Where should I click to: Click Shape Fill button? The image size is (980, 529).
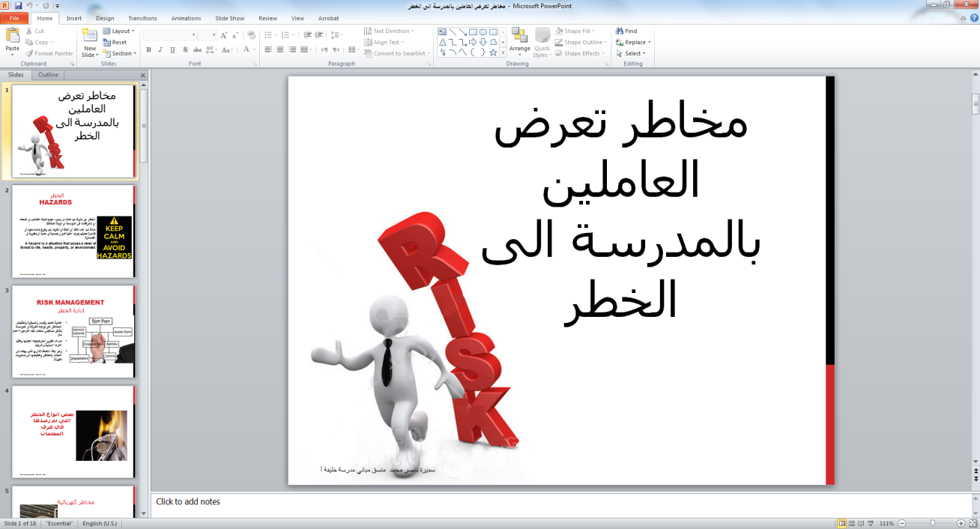(x=575, y=31)
